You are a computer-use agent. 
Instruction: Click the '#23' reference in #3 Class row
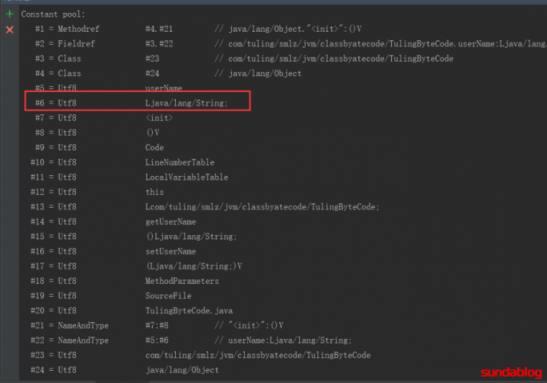152,59
